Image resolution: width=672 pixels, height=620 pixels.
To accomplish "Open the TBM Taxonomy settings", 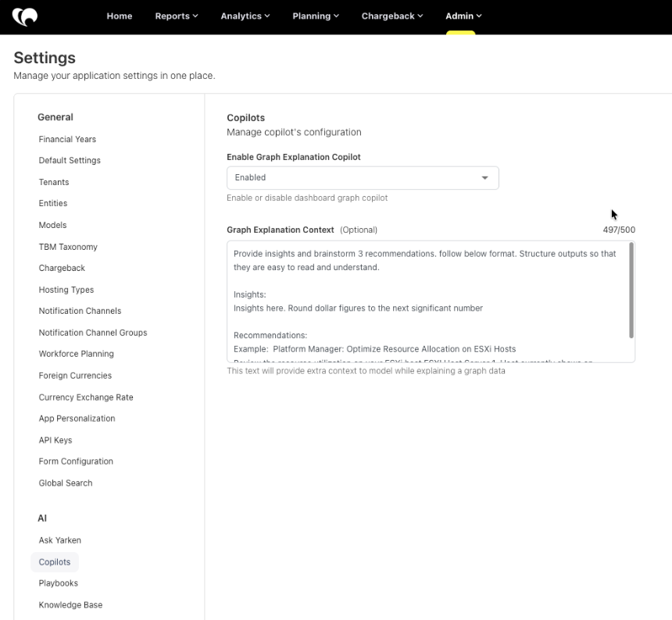I will [x=68, y=247].
